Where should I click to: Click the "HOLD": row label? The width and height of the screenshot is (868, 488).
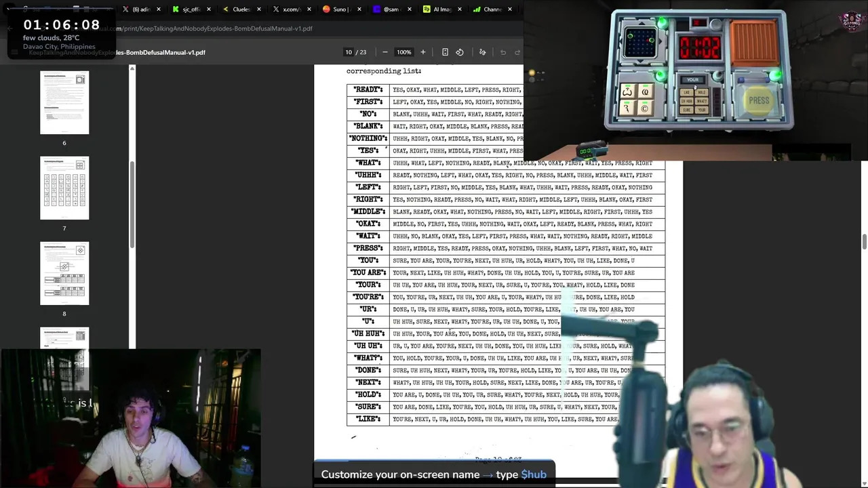(368, 394)
